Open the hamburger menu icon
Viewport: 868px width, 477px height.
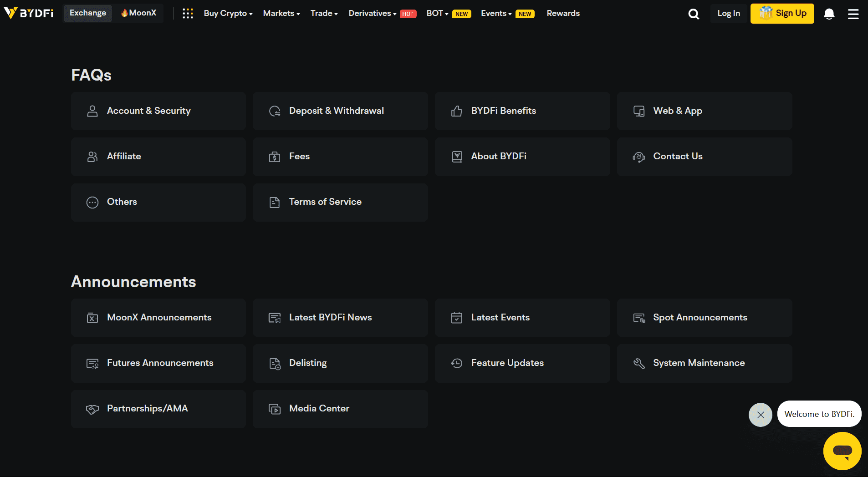[853, 14]
